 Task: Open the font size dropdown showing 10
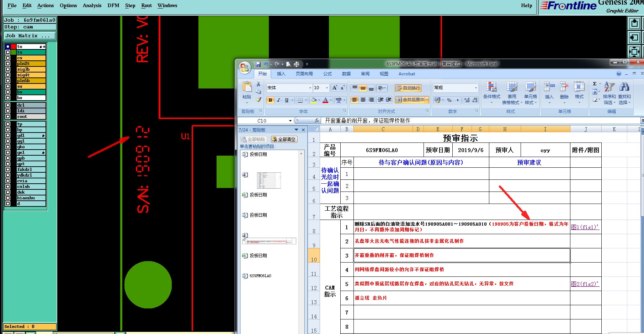[327, 88]
